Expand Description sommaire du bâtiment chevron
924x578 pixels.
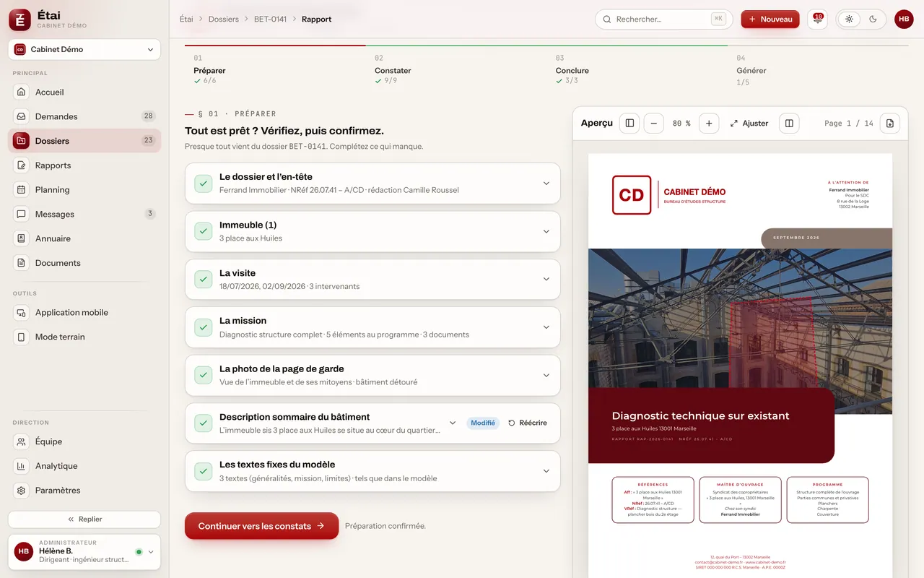tap(453, 423)
